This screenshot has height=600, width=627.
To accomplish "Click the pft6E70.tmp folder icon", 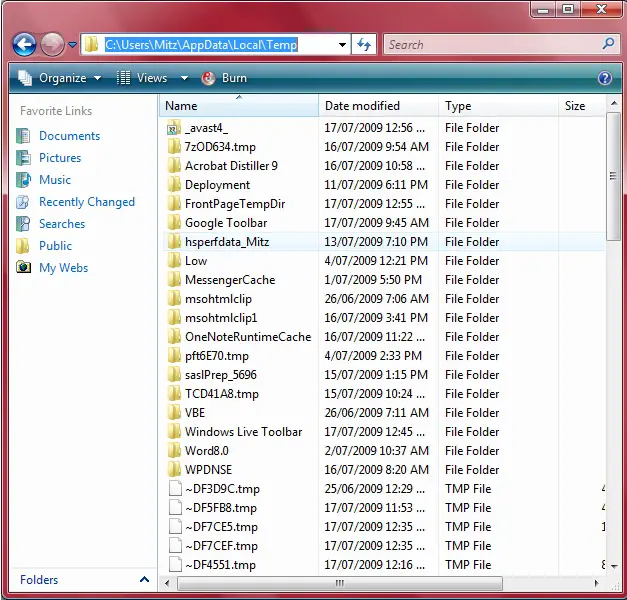I will coord(174,356).
